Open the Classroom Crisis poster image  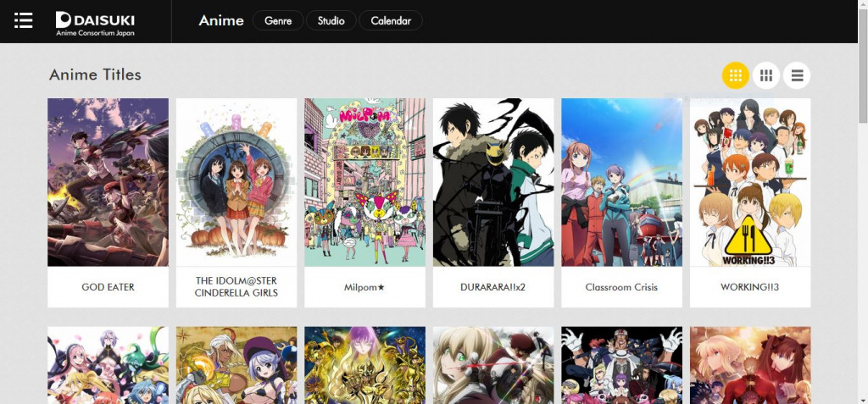point(621,182)
